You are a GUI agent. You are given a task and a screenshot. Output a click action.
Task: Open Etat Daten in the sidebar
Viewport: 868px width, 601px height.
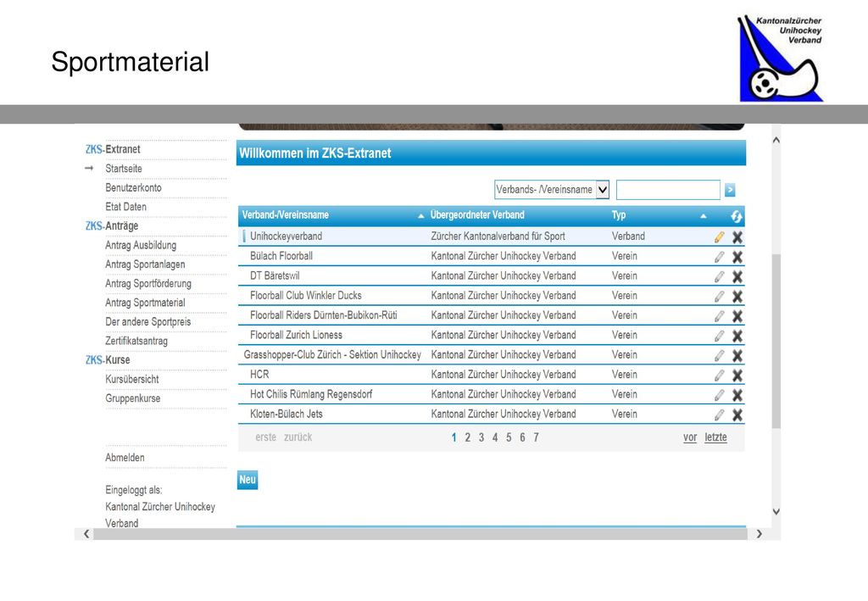point(125,207)
